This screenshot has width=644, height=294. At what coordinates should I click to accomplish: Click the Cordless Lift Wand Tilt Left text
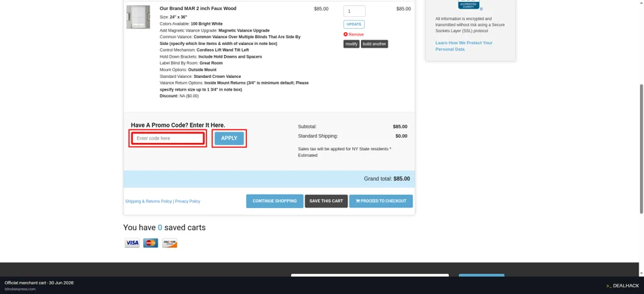click(223, 50)
